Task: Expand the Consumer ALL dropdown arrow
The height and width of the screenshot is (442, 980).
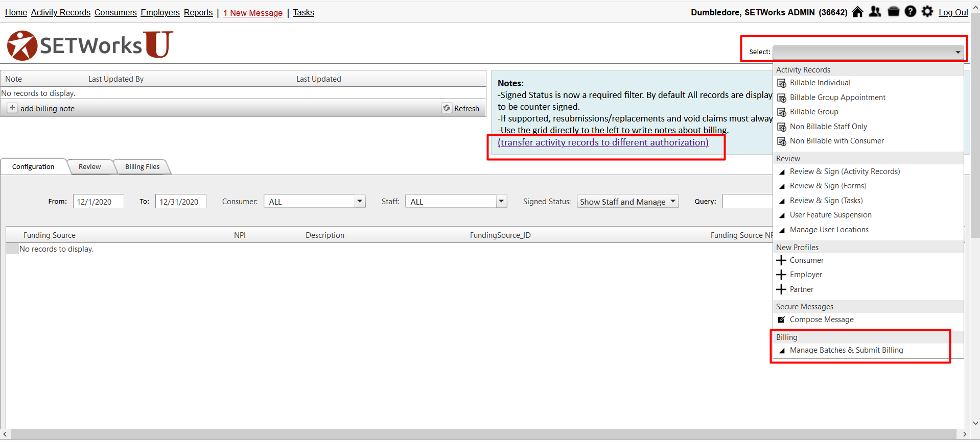Action: pos(360,201)
